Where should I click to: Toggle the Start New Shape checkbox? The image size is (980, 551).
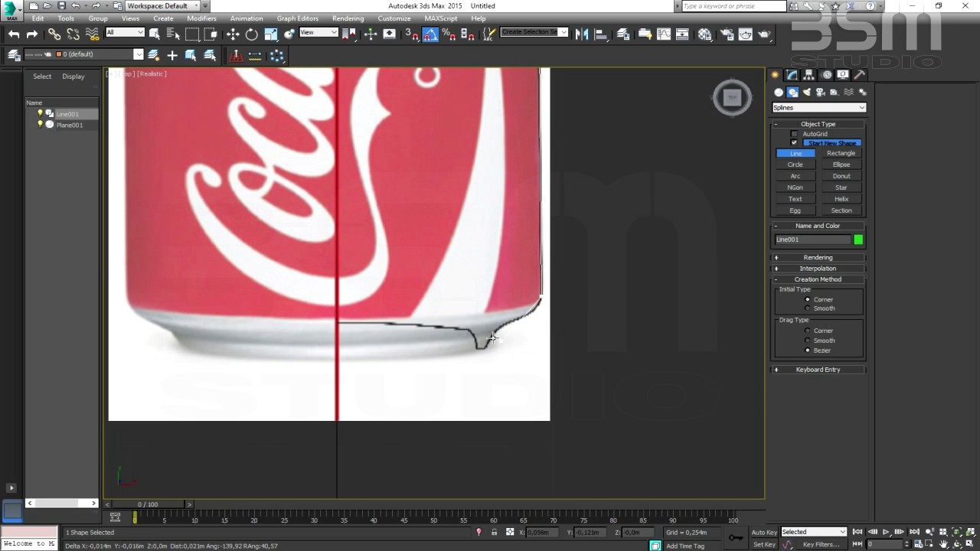coord(794,143)
